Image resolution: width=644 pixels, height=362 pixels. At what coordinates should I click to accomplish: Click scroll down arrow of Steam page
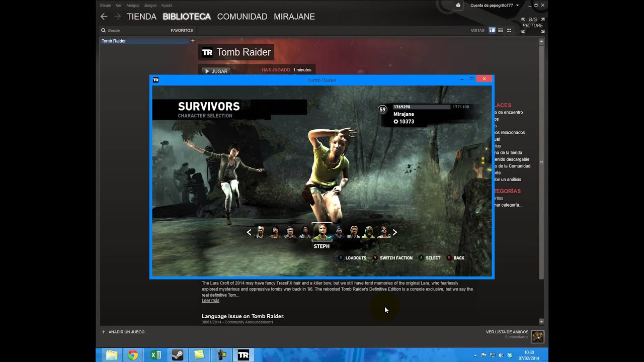pos(541,321)
